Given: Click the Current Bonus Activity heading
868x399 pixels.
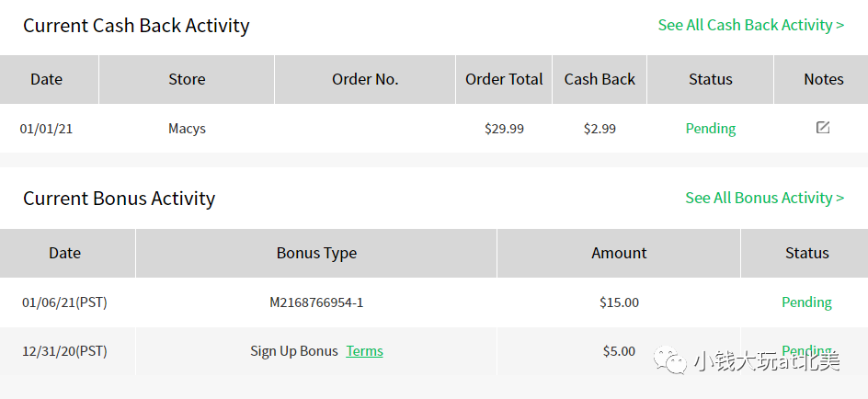Looking at the screenshot, I should pos(119,198).
